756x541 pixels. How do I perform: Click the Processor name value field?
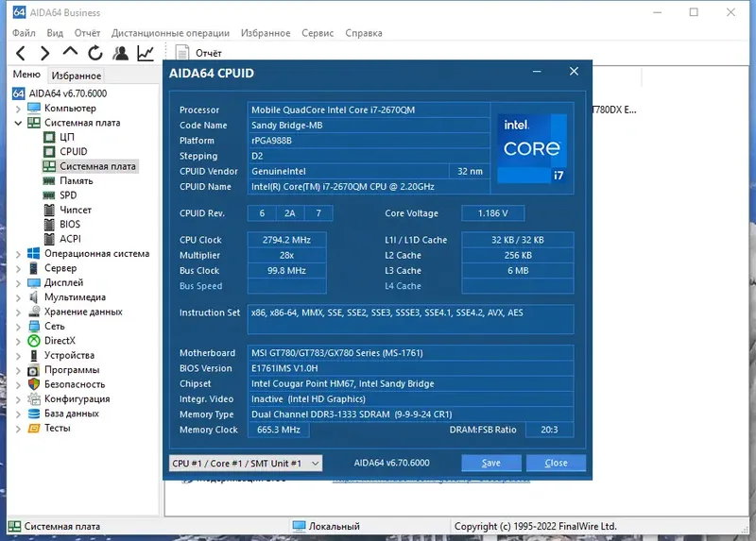(x=369, y=110)
